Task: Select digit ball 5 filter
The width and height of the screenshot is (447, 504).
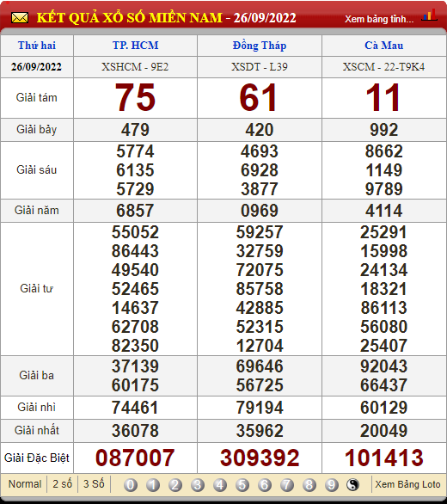Action: click(x=242, y=485)
